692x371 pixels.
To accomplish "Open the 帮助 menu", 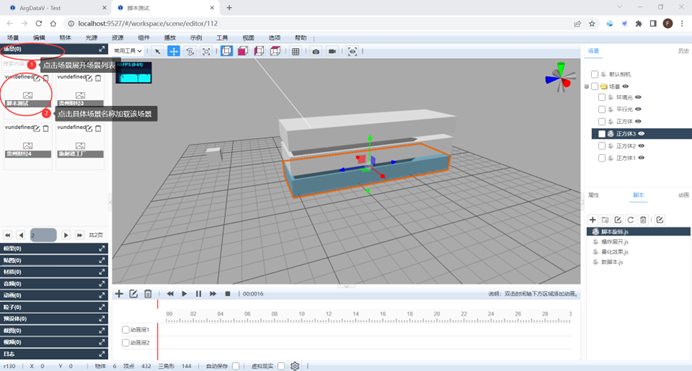I will click(301, 38).
